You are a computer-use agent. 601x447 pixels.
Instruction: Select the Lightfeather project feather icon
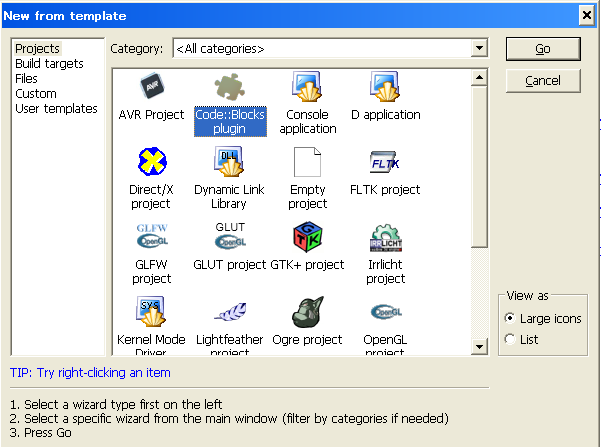pyautogui.click(x=230, y=312)
